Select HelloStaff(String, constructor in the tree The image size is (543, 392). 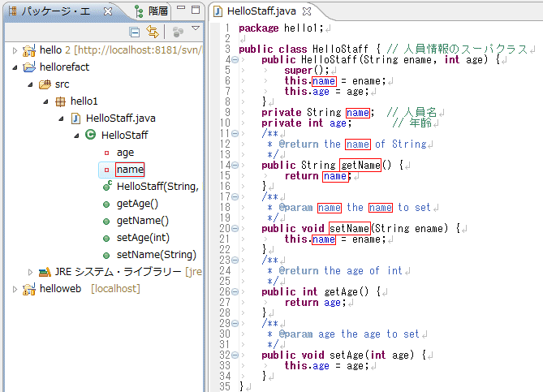pos(157,187)
